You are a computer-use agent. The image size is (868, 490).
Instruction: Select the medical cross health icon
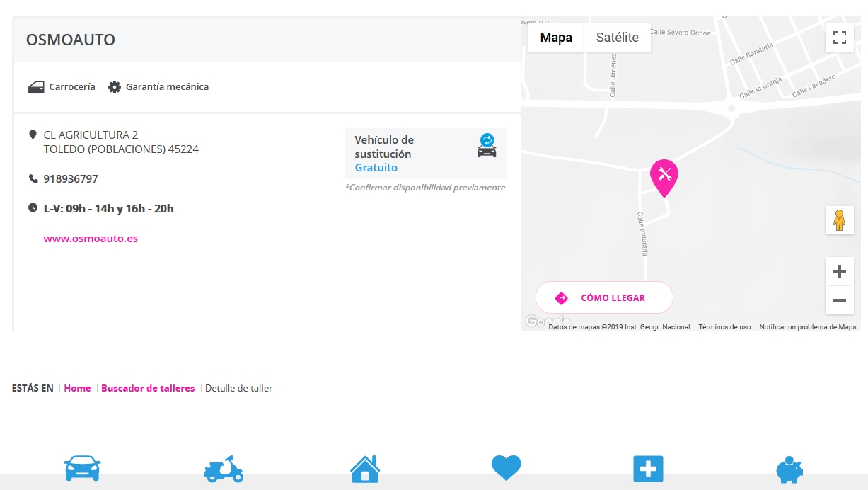(648, 469)
